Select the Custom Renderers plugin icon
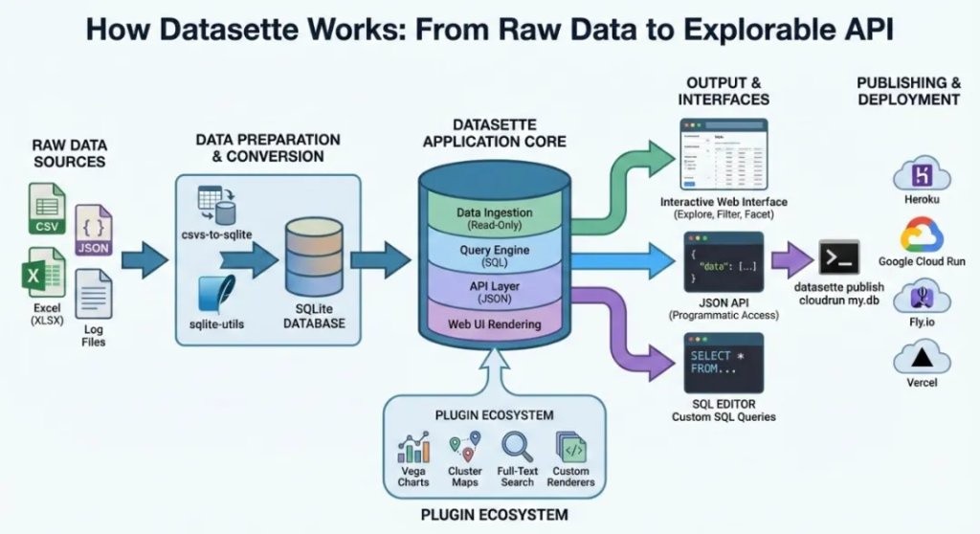 click(570, 447)
